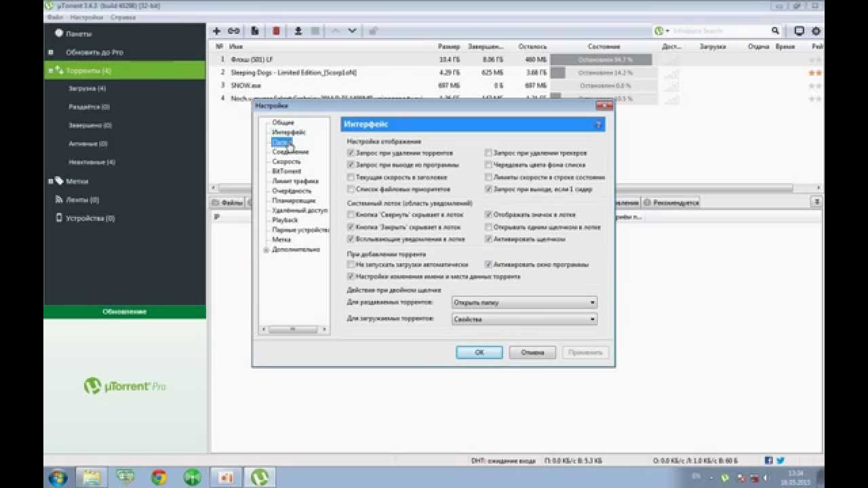Click the Stop Torrent square icon
Image resolution: width=868 pixels, height=488 pixels.
[x=315, y=31]
